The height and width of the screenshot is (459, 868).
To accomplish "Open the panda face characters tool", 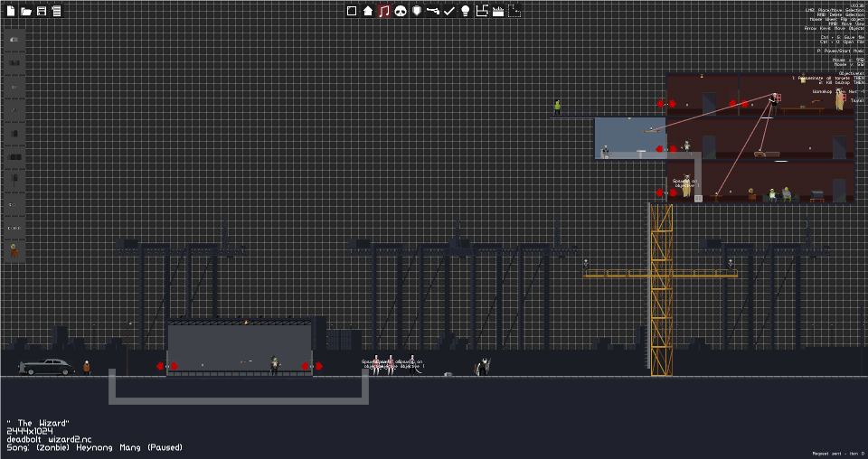I will point(401,11).
